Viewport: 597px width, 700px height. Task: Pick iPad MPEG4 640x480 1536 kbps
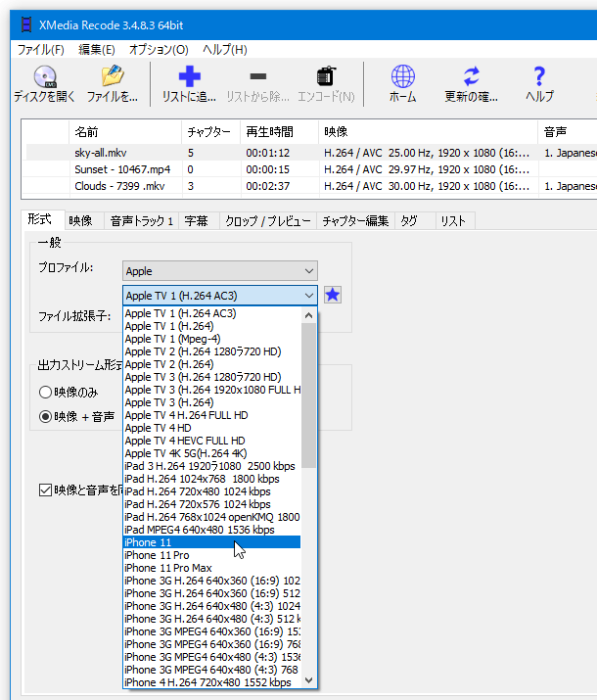click(x=212, y=530)
